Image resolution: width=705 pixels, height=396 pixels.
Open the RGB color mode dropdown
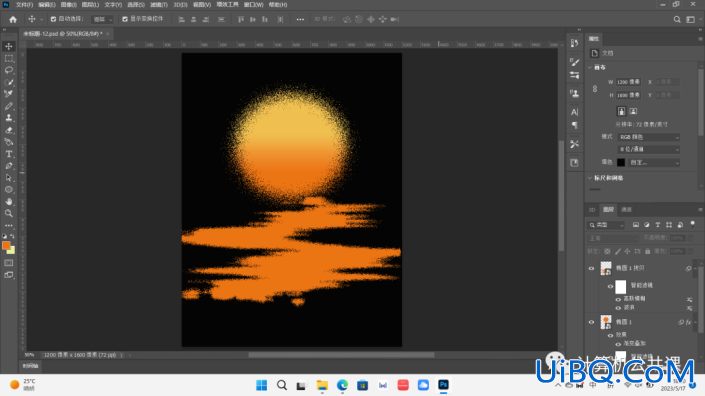point(648,137)
